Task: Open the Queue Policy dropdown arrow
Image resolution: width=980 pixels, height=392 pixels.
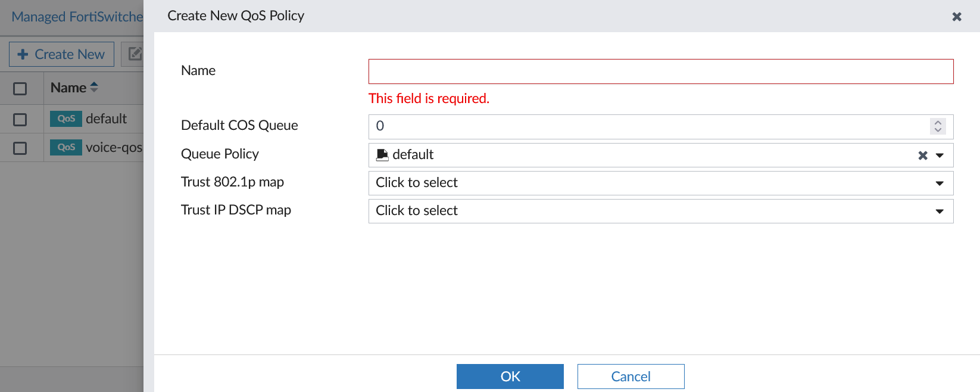Action: pyautogui.click(x=940, y=155)
